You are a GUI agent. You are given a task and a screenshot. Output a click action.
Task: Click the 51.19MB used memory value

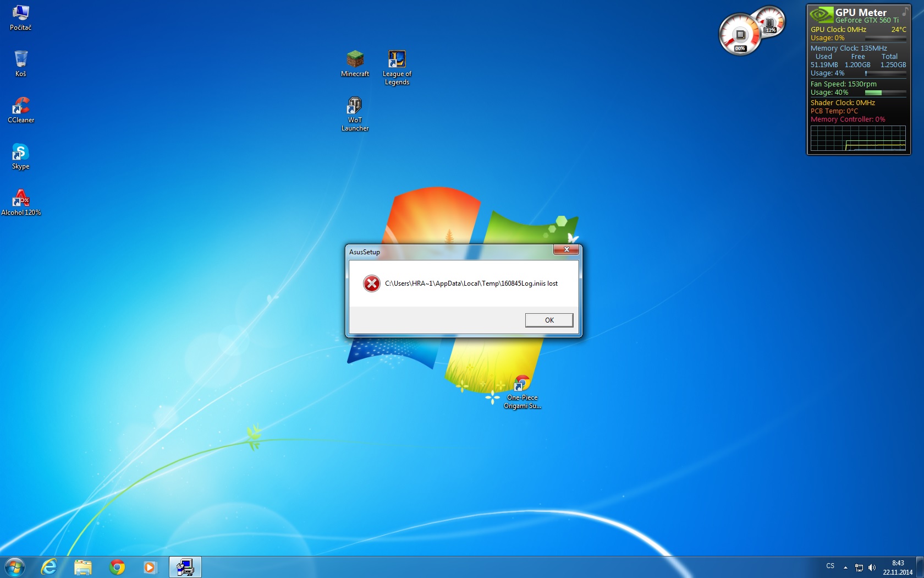point(824,65)
